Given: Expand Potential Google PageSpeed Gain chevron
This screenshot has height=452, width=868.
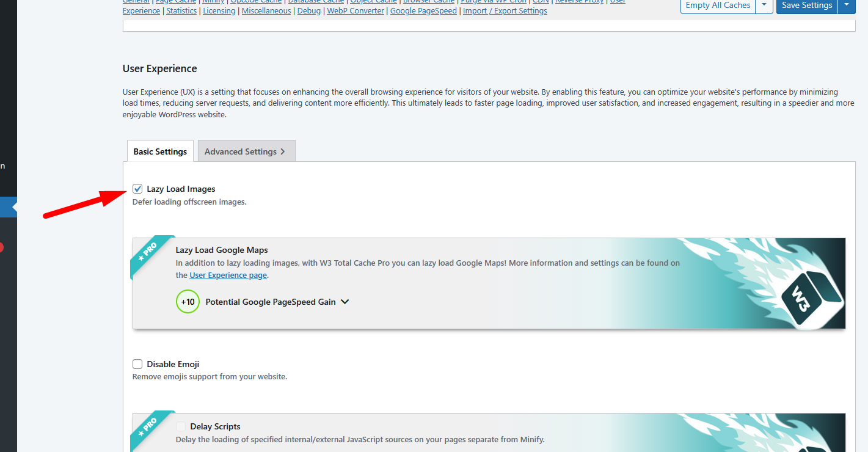Looking at the screenshot, I should (345, 302).
